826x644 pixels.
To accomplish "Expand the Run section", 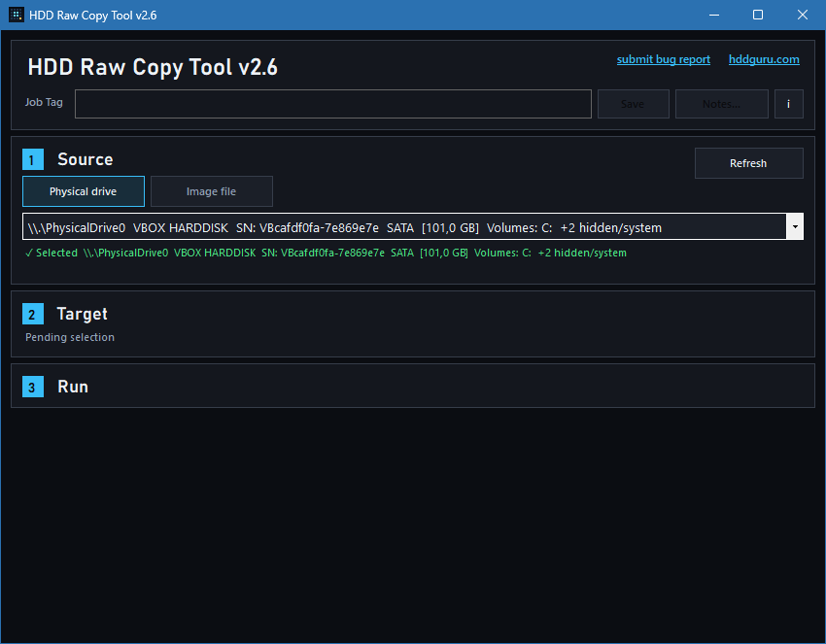I will (72, 386).
